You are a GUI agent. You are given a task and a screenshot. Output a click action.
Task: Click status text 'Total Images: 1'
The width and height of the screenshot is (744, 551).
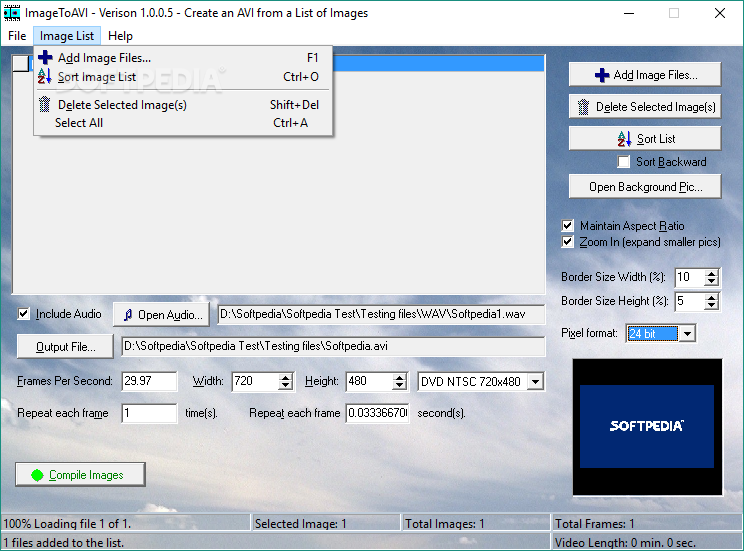tap(445, 523)
